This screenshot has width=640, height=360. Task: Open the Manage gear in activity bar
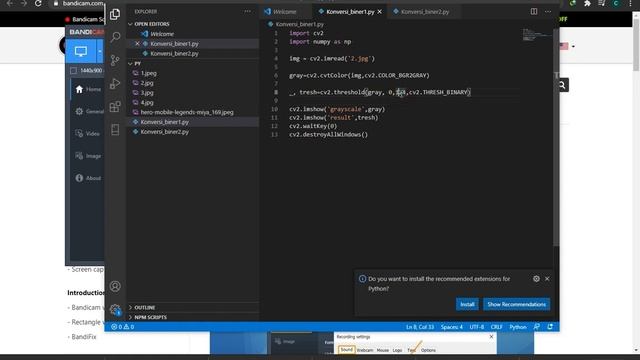[115, 309]
